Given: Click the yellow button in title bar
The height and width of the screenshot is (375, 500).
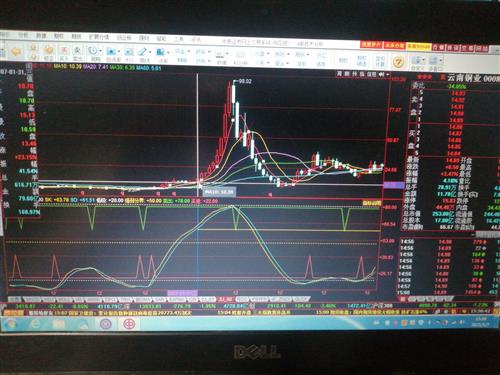Looking at the screenshot, I should coord(419,46).
